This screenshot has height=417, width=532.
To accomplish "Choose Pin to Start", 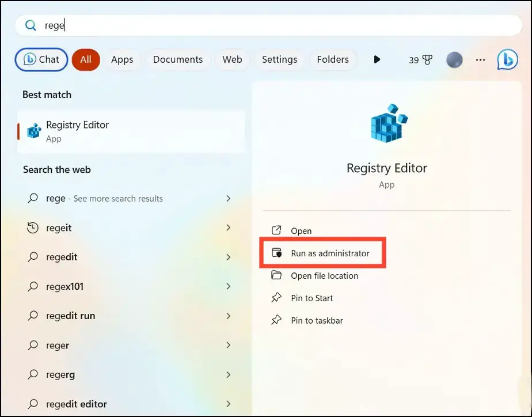I will click(312, 298).
